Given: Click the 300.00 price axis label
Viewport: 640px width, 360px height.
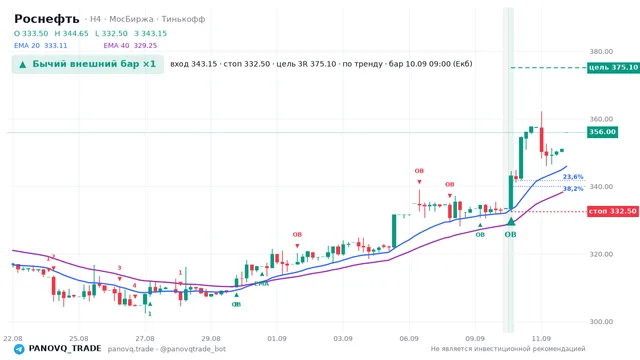Looking at the screenshot, I should coord(601,322).
